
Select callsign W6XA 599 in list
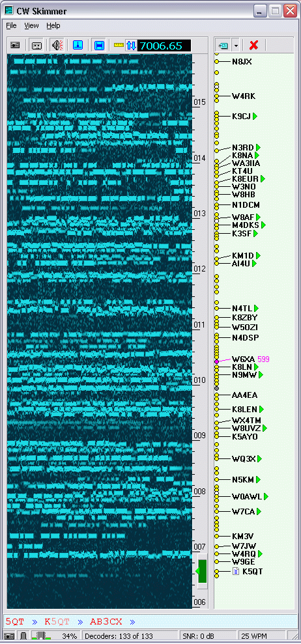(x=250, y=359)
